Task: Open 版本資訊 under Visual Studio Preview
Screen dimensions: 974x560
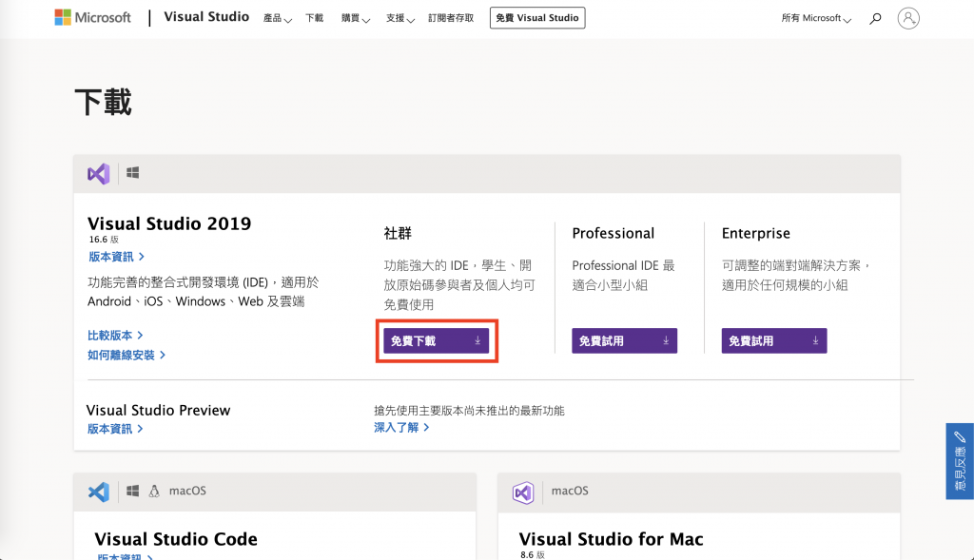Action: click(115, 429)
